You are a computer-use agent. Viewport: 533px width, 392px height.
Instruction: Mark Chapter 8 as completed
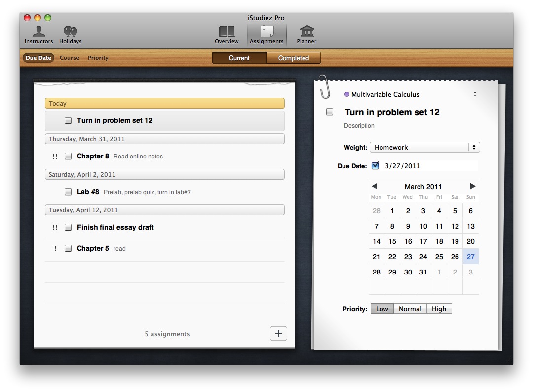point(68,156)
